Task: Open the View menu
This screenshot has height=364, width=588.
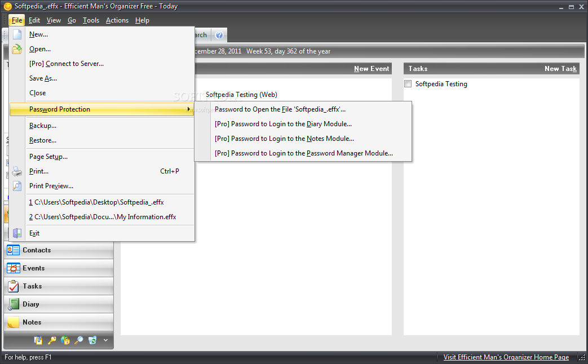Action: [x=54, y=20]
